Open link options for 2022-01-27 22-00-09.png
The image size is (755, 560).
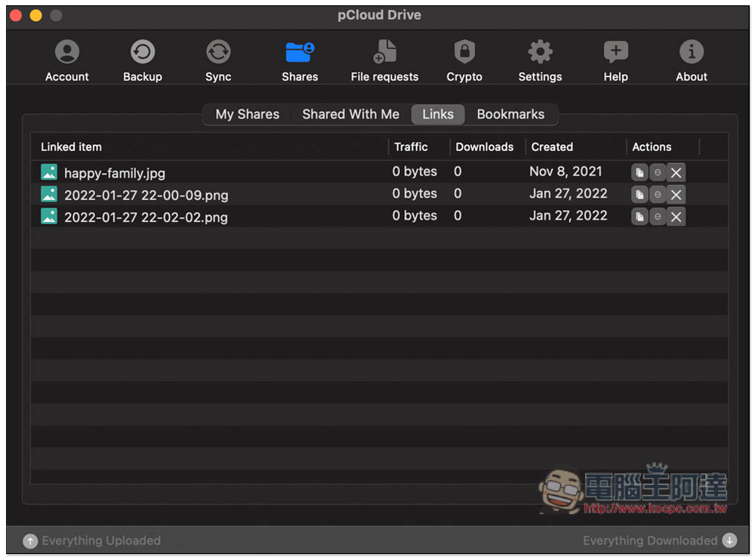[658, 195]
